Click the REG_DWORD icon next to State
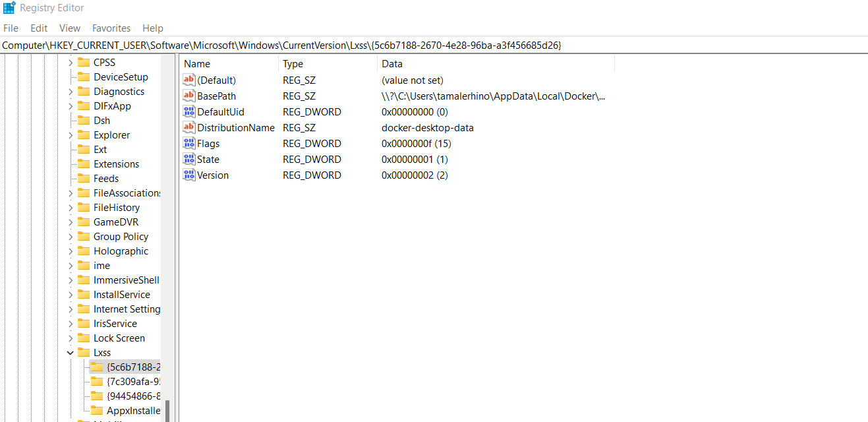Viewport: 868px width, 422px height. point(188,159)
